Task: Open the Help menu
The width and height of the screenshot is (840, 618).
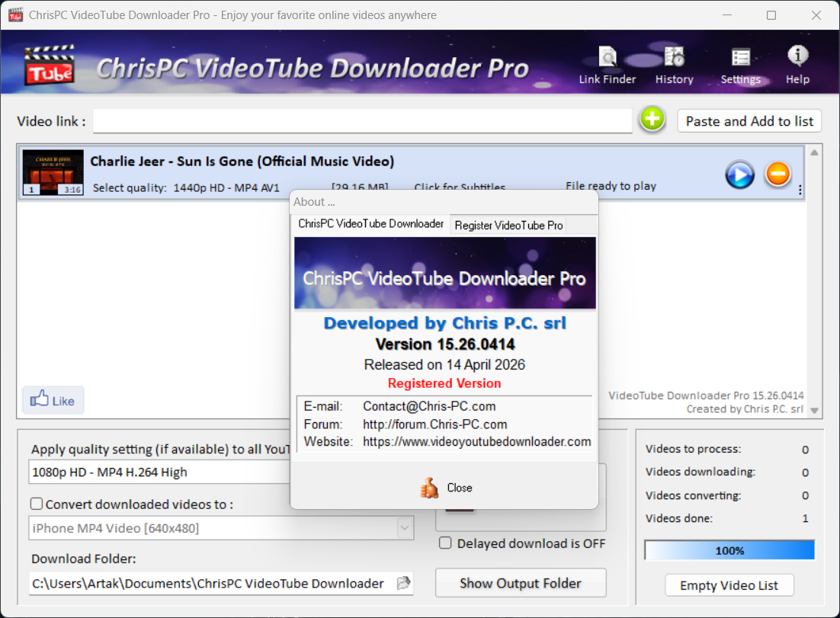Action: [797, 66]
